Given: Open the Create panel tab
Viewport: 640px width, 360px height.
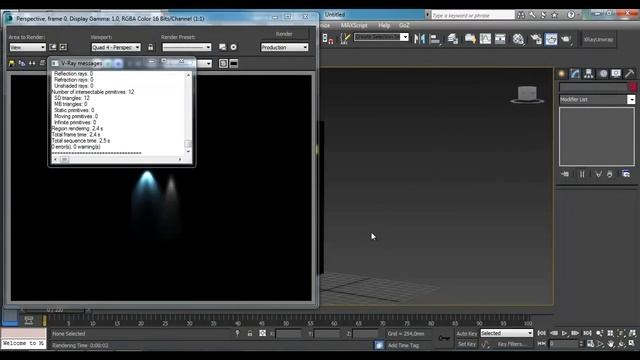Looking at the screenshot, I should [x=562, y=73].
